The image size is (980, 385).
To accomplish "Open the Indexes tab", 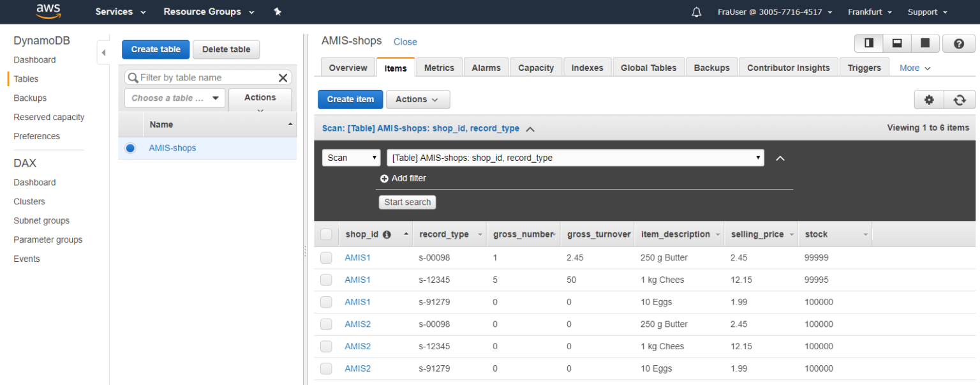I will coord(587,68).
